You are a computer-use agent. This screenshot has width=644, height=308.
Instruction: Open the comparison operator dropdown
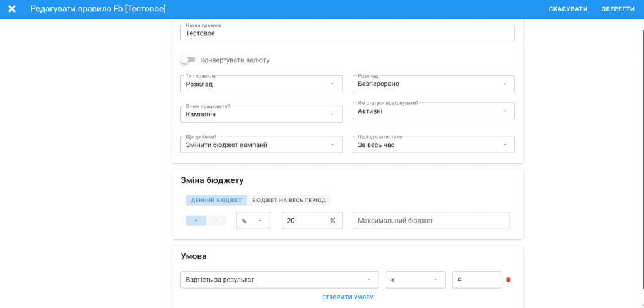(415, 280)
